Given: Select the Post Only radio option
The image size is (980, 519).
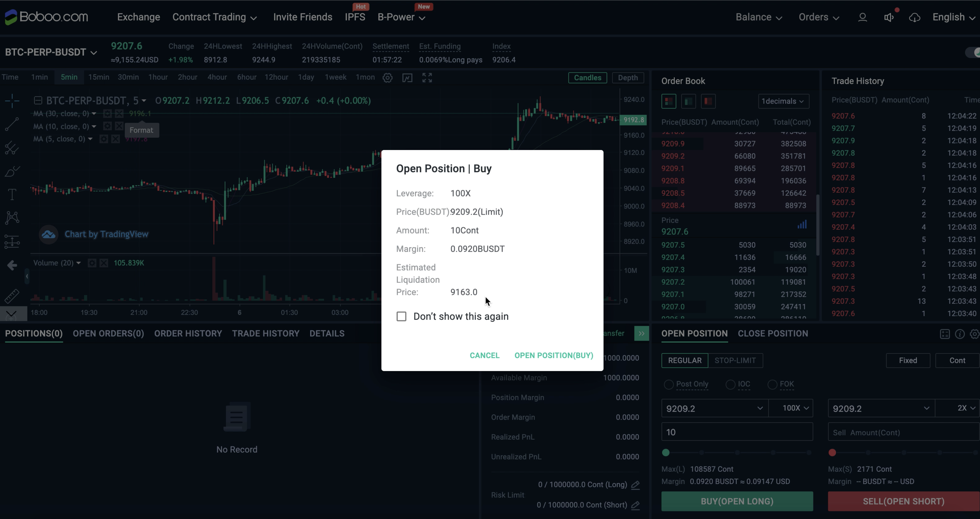Looking at the screenshot, I should 668,384.
